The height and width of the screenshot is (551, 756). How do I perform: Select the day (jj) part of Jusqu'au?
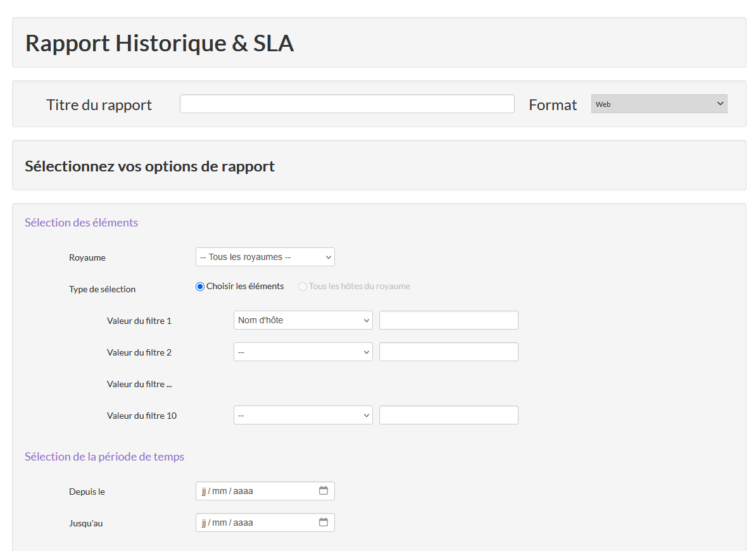[204, 523]
